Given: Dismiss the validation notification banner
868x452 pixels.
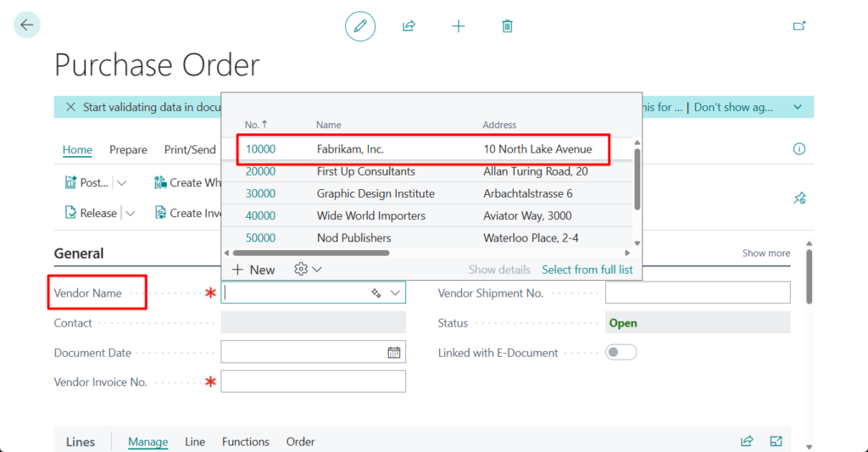Looking at the screenshot, I should pos(70,107).
